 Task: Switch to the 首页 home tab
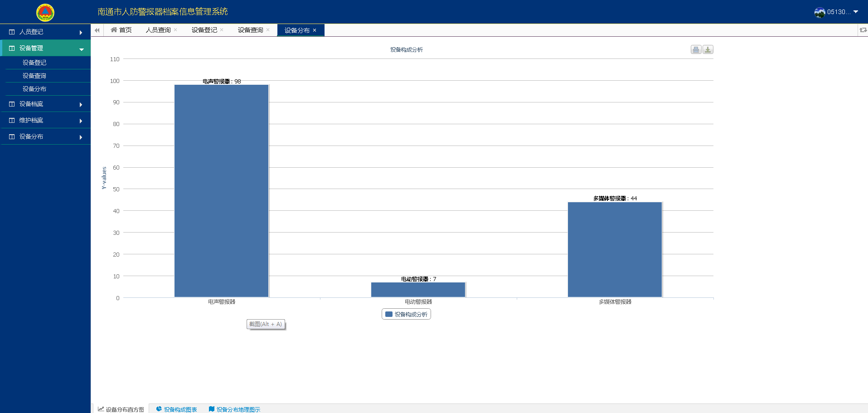click(x=121, y=30)
